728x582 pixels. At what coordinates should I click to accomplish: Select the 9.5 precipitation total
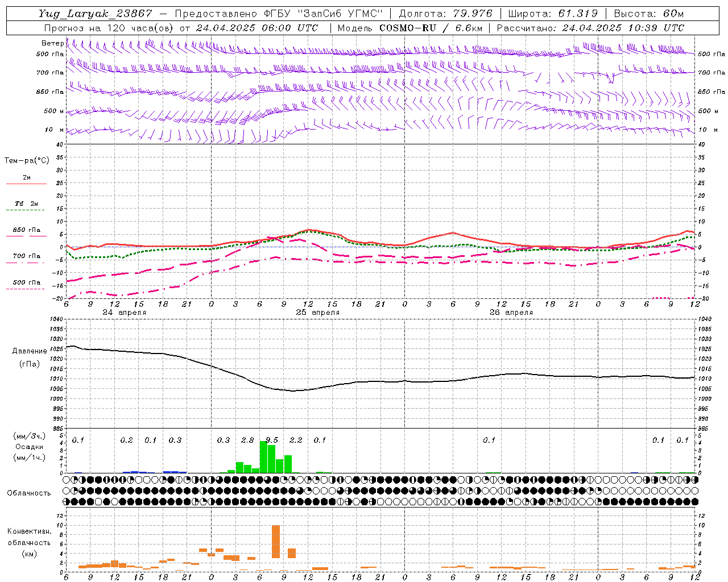(272, 440)
